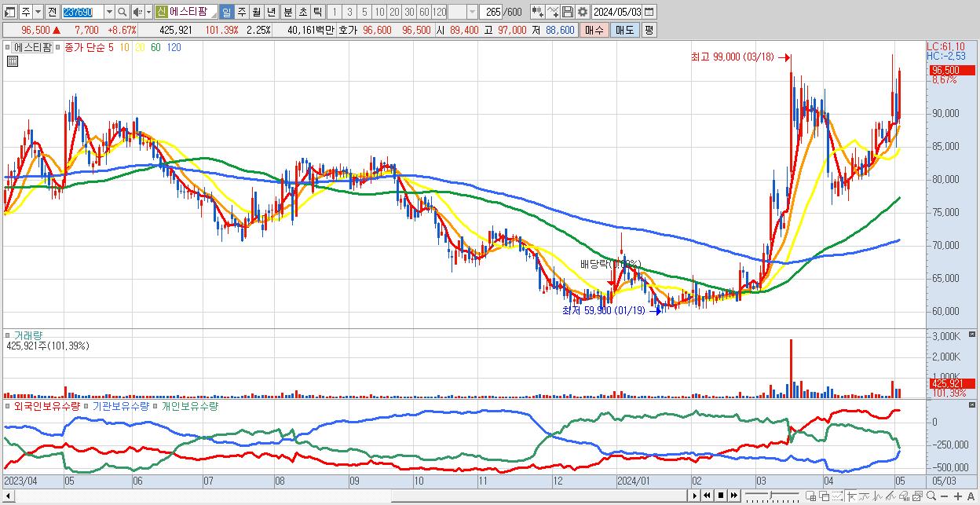Click the floppy disk save icon
The height and width of the screenshot is (505, 980).
568,12
